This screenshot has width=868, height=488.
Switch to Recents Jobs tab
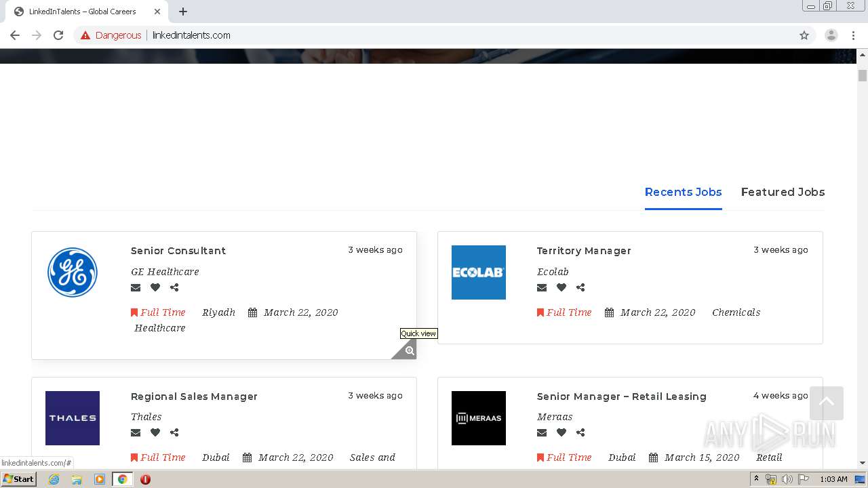(683, 192)
